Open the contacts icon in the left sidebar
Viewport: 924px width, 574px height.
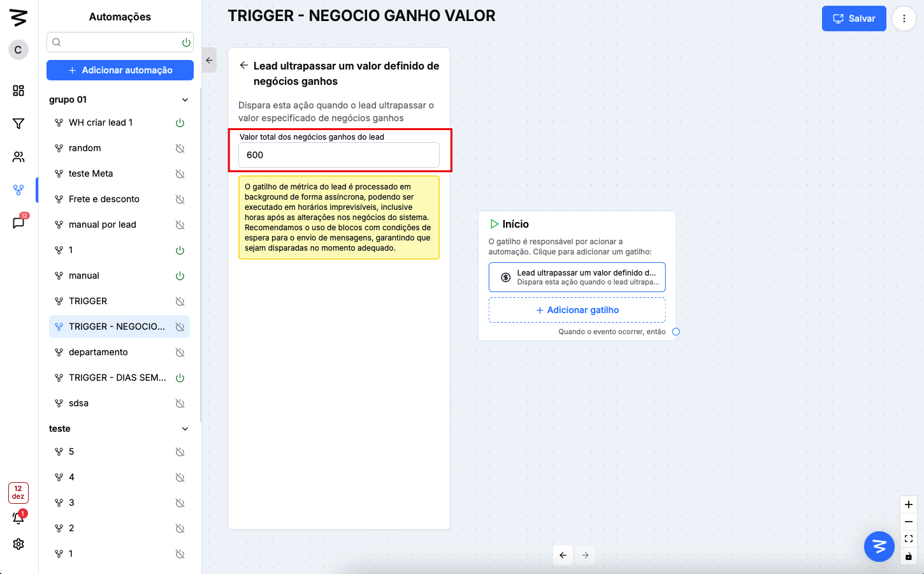(x=18, y=157)
